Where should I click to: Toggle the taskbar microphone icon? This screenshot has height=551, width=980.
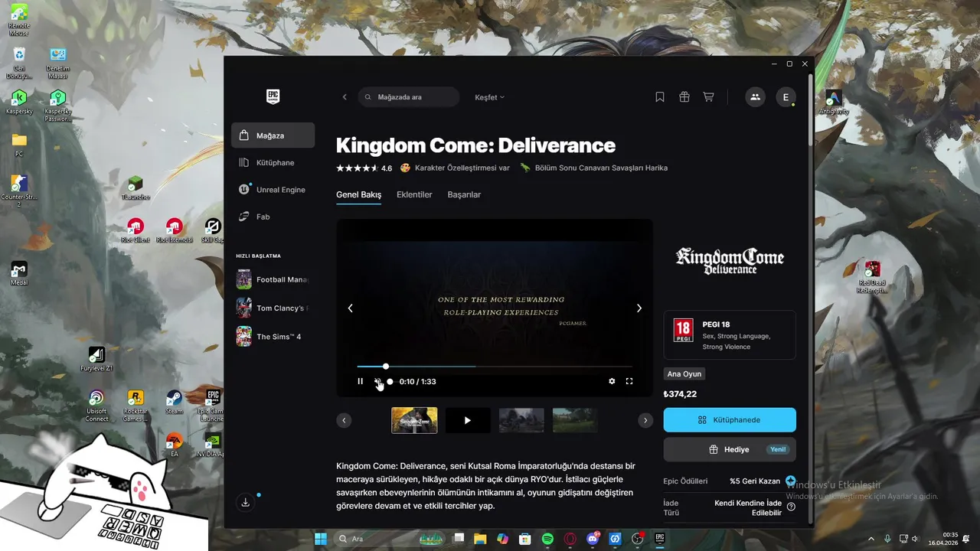click(x=887, y=539)
